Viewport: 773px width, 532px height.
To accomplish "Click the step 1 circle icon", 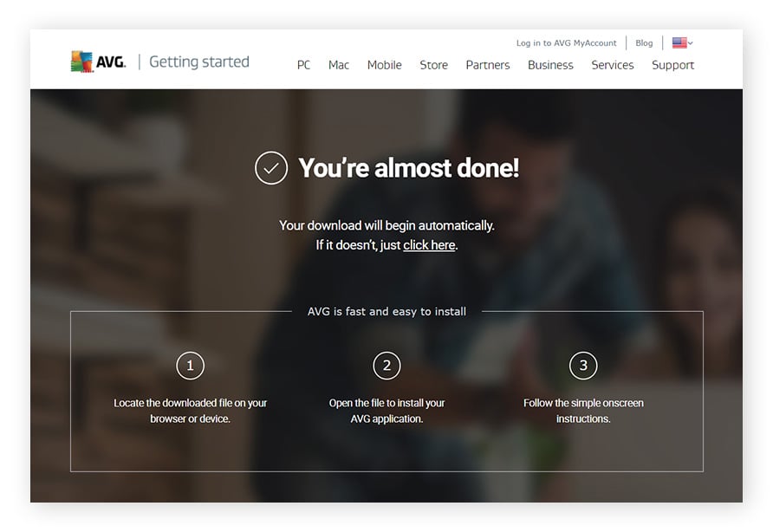I will pyautogui.click(x=191, y=366).
